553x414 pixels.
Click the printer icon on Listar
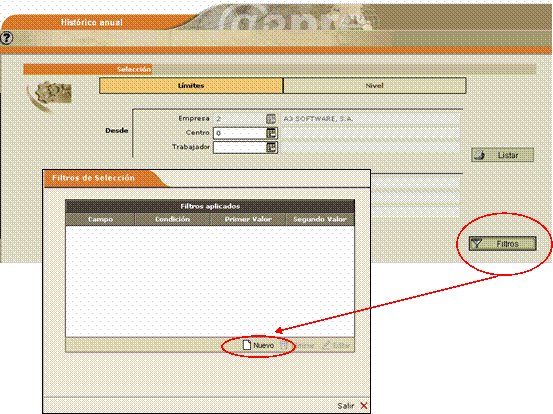click(480, 155)
